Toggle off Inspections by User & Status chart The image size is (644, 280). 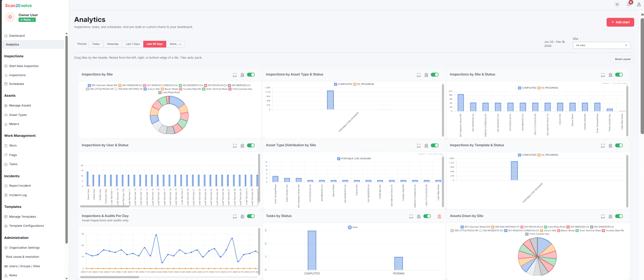(251, 146)
